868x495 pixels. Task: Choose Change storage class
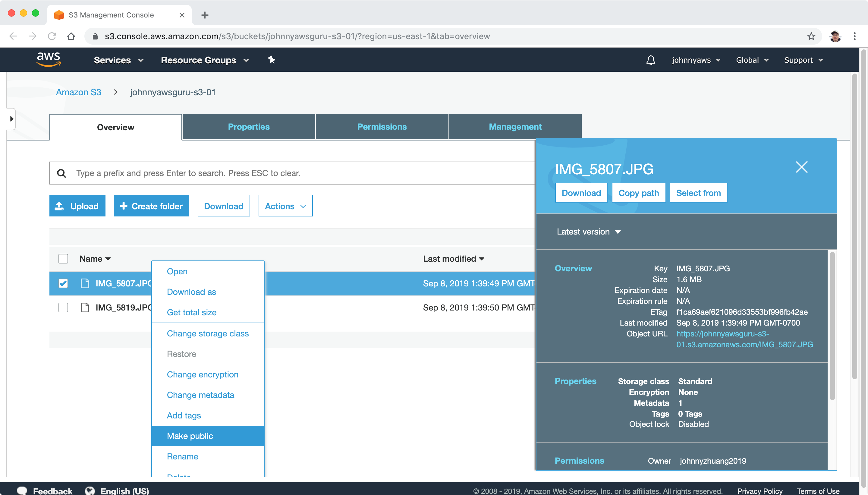(x=208, y=333)
